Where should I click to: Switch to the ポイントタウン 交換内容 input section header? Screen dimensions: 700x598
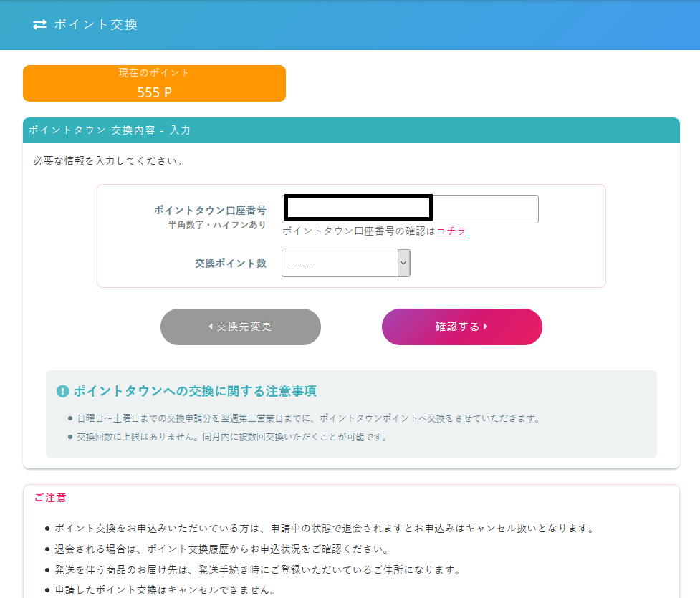pyautogui.click(x=109, y=130)
